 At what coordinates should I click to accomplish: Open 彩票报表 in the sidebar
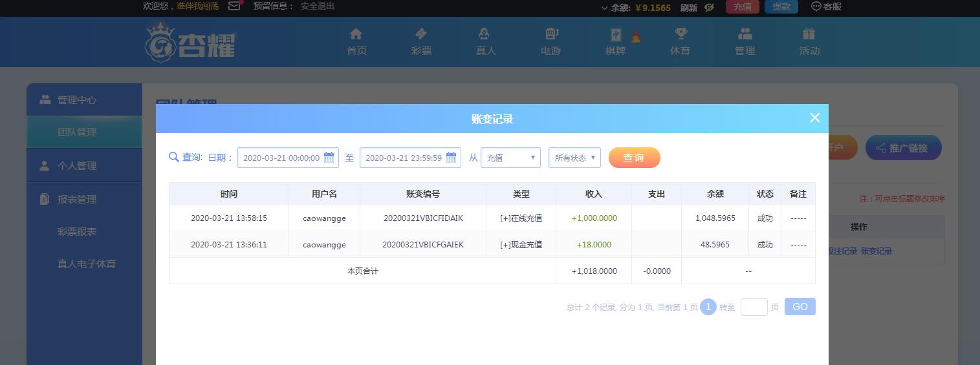77,231
